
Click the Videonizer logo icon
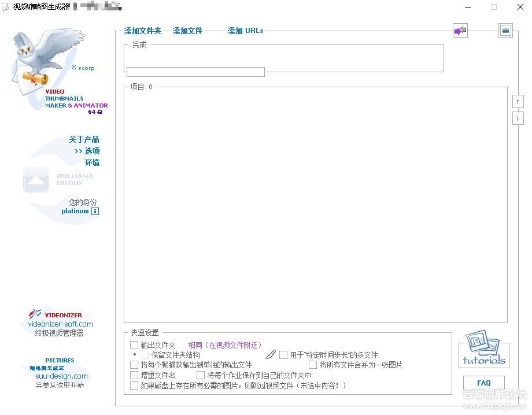click(x=36, y=314)
